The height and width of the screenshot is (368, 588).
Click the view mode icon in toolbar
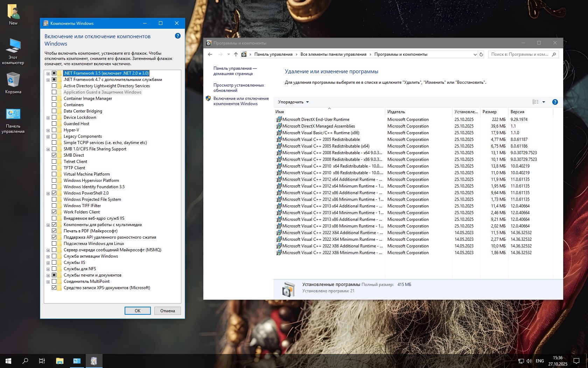[535, 102]
